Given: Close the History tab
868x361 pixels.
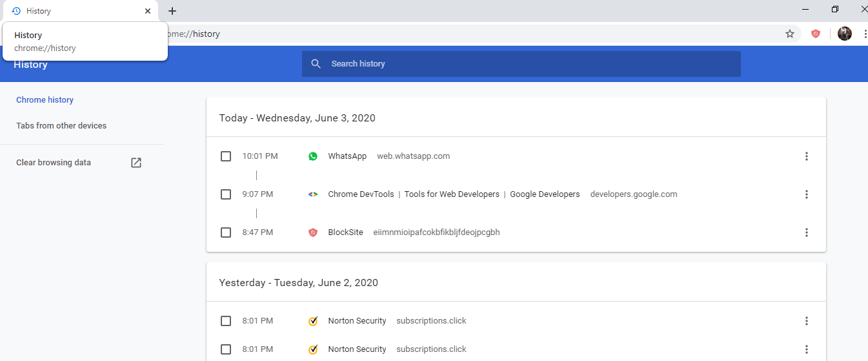Looking at the screenshot, I should [x=148, y=11].
